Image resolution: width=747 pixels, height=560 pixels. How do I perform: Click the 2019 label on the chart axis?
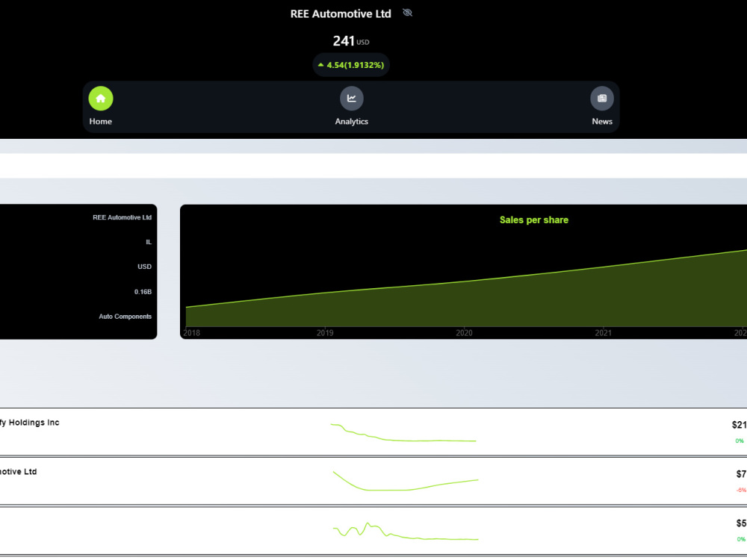click(x=325, y=333)
